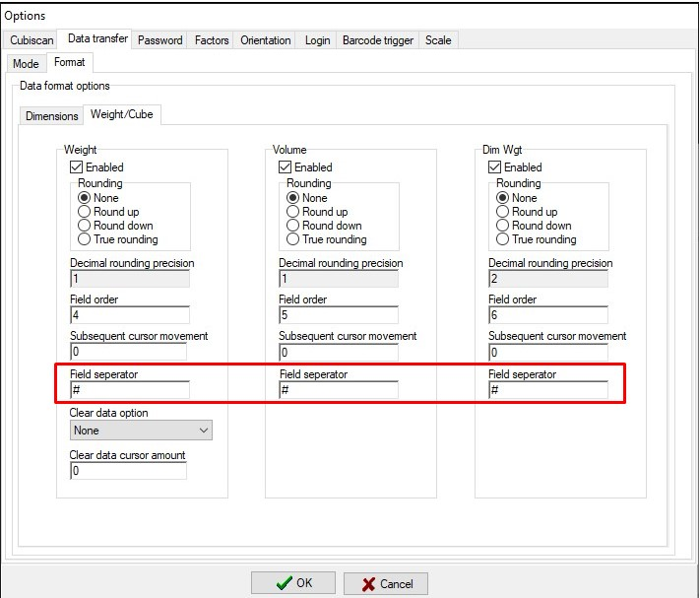The image size is (700, 598).
Task: Click the Volume Field order input
Action: click(338, 315)
